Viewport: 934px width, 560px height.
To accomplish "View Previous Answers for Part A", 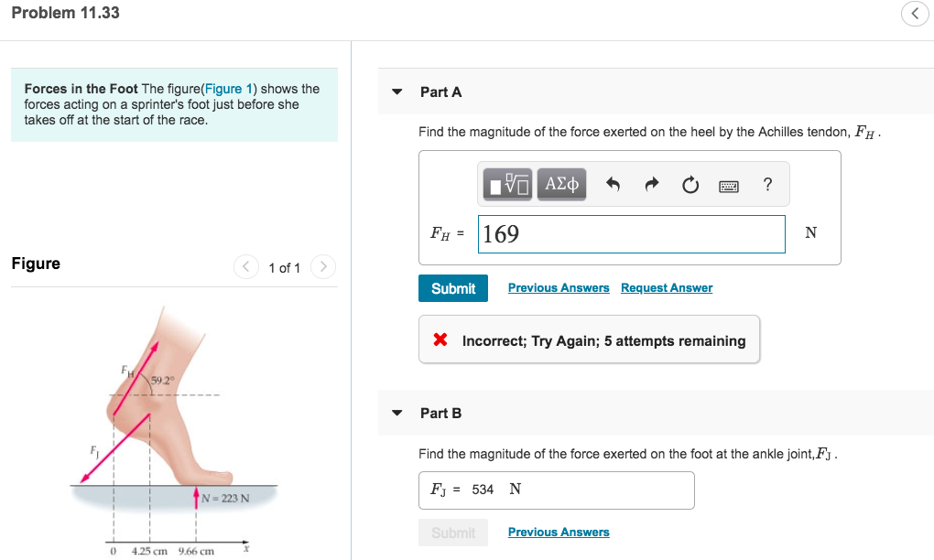I will coord(558,287).
